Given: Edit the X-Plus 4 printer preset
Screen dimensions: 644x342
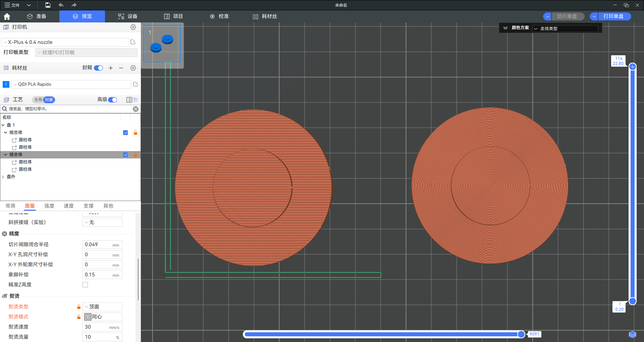Looking at the screenshot, I should coord(133,42).
